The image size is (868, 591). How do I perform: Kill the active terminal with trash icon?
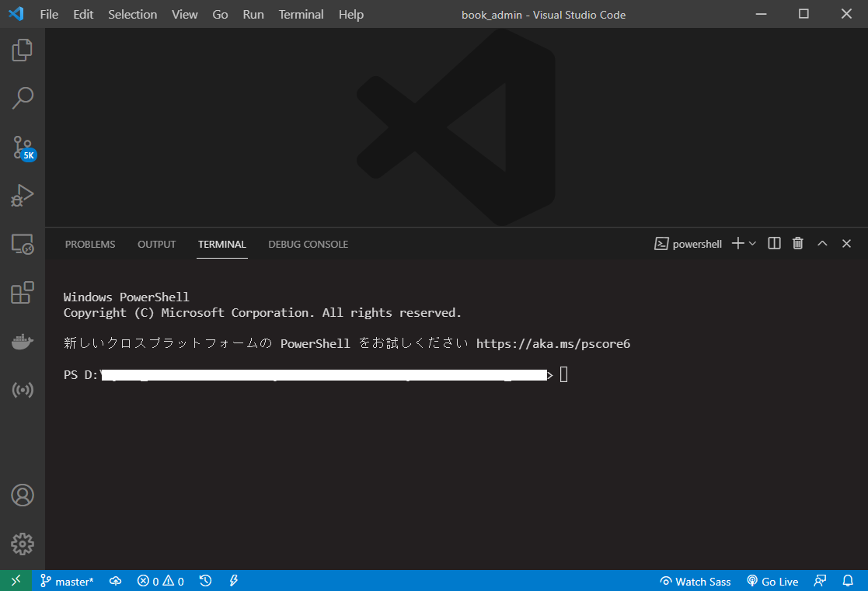[x=797, y=243]
